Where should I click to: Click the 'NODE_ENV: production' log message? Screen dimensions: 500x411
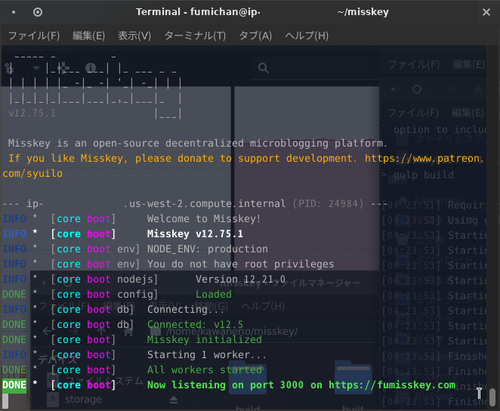207,249
